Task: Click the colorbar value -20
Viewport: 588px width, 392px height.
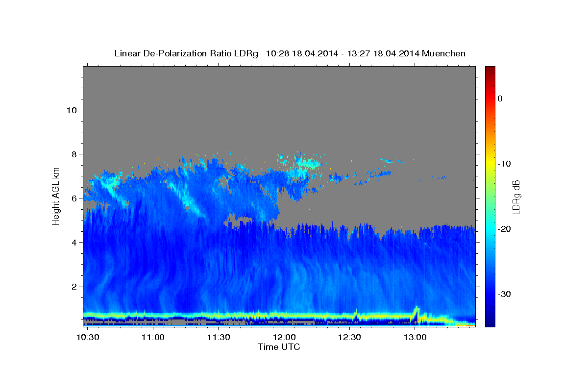Action: pyautogui.click(x=504, y=229)
